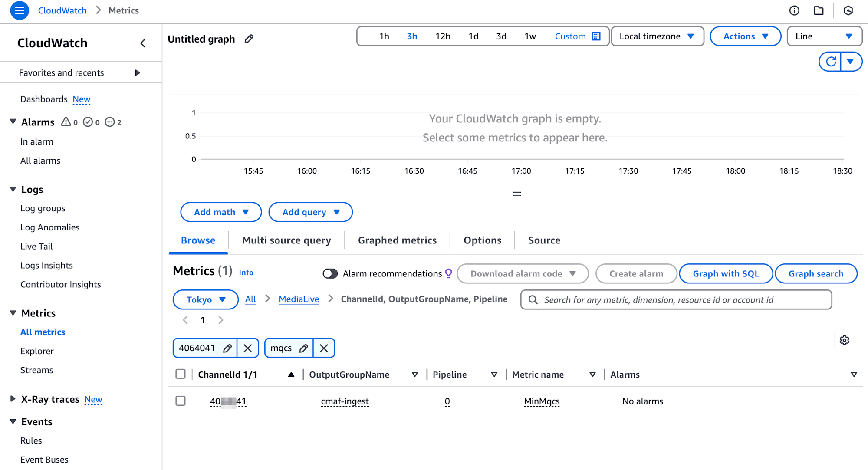This screenshot has width=868, height=470.
Task: Refresh the graph
Action: [831, 61]
